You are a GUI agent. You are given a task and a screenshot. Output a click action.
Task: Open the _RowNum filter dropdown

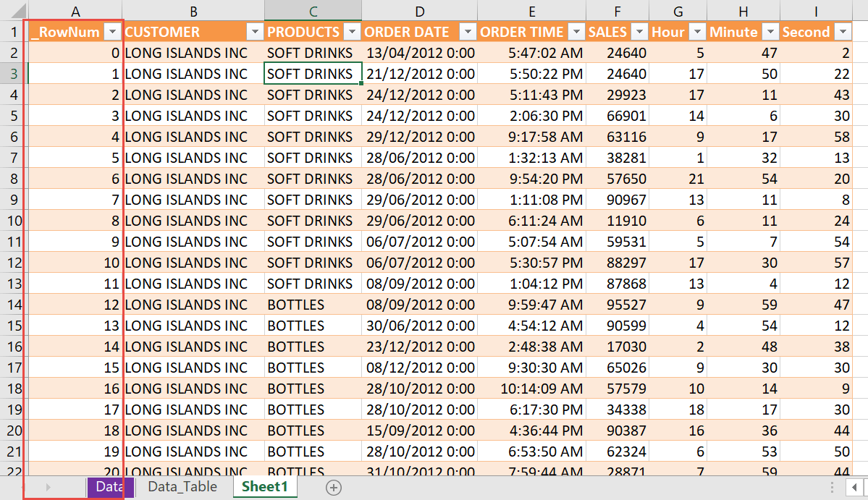tap(112, 32)
